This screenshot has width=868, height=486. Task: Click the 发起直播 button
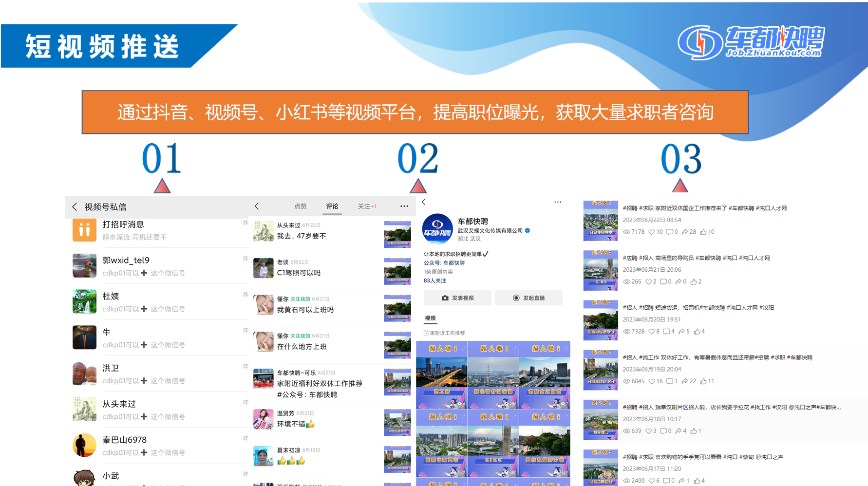click(x=528, y=298)
